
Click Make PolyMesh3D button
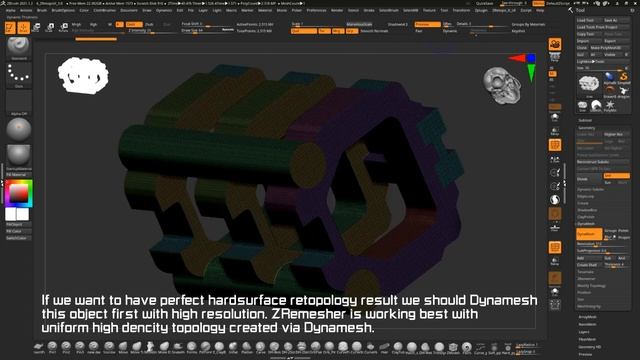610,48
